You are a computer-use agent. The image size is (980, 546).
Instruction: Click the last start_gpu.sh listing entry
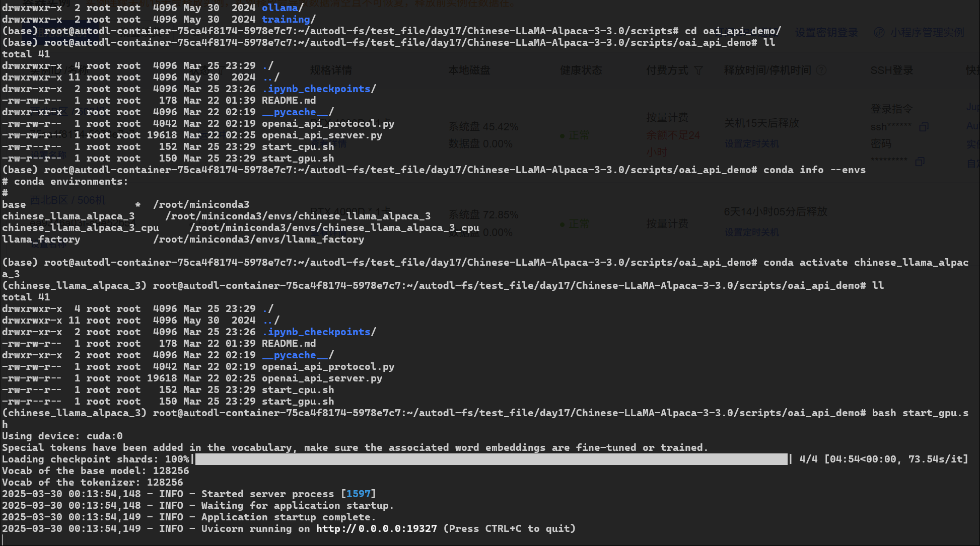[298, 402]
